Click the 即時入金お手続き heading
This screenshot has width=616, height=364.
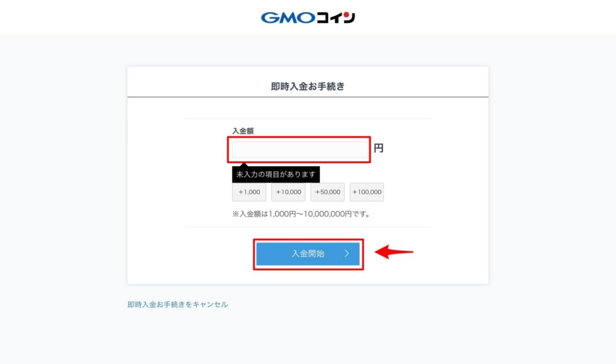tap(308, 87)
